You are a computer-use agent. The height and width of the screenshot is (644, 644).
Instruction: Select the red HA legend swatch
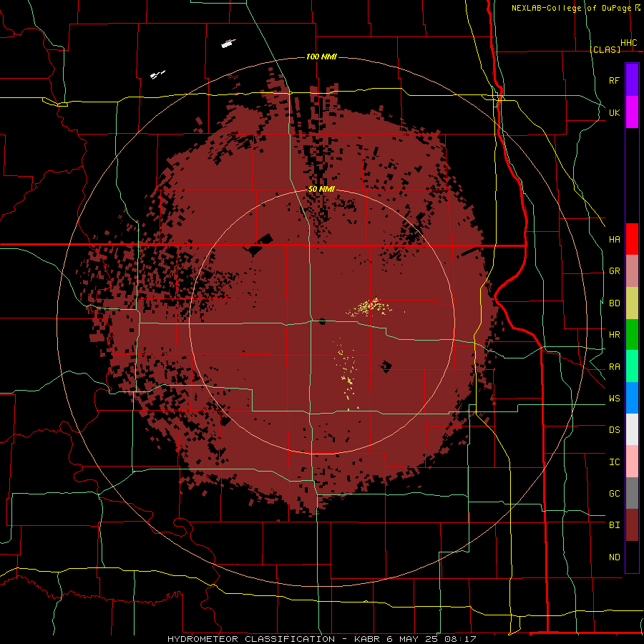point(632,239)
